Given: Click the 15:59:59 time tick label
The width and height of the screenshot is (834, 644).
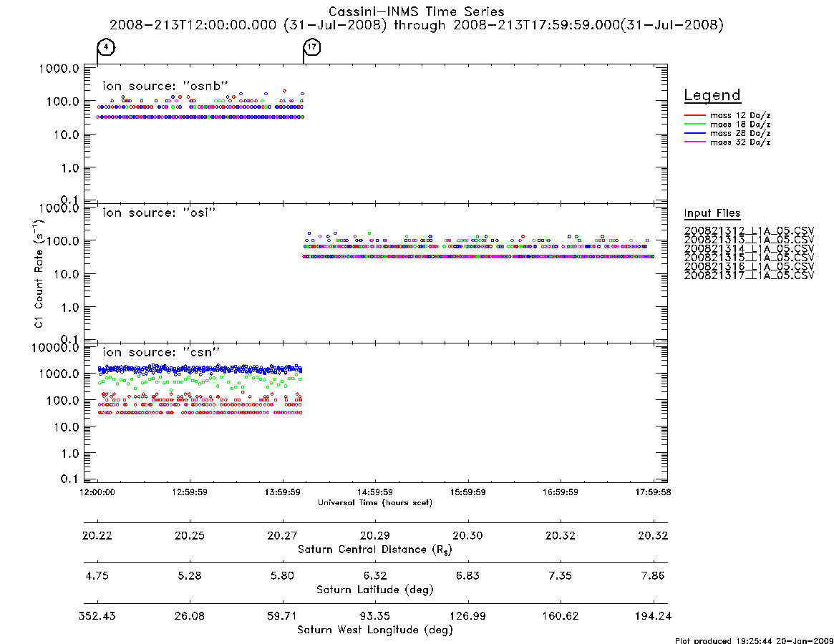Looking at the screenshot, I should pyautogui.click(x=467, y=492).
